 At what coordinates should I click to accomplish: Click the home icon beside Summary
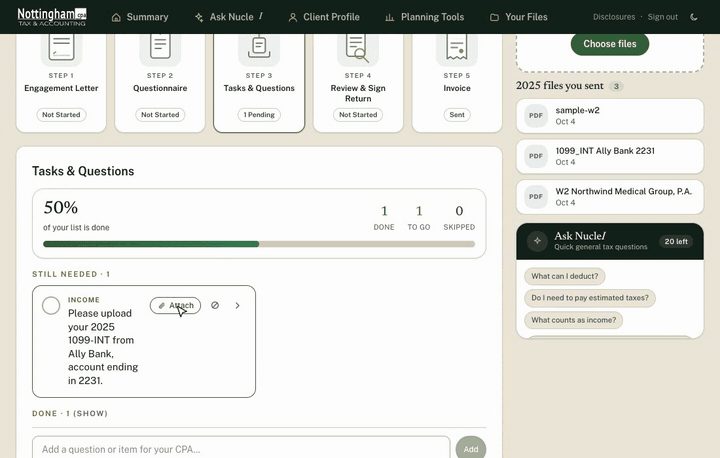pyautogui.click(x=116, y=17)
